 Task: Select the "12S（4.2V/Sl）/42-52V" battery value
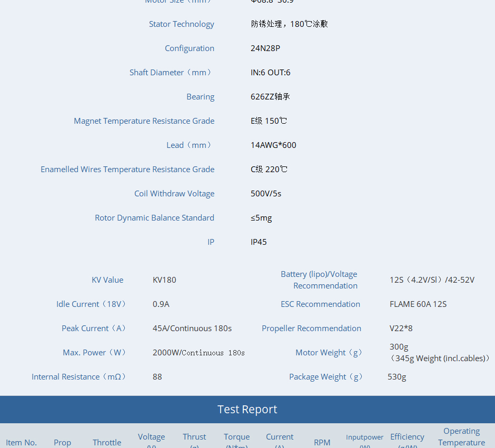coord(432,280)
